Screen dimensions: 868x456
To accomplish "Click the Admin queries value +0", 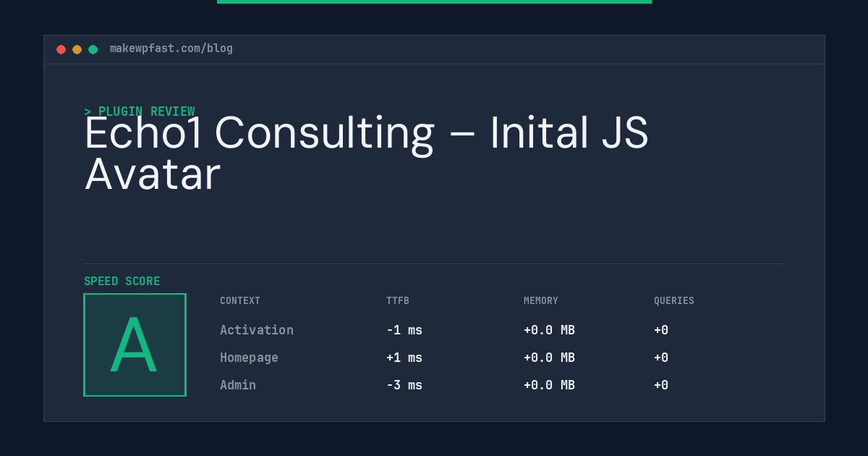I will [x=661, y=385].
